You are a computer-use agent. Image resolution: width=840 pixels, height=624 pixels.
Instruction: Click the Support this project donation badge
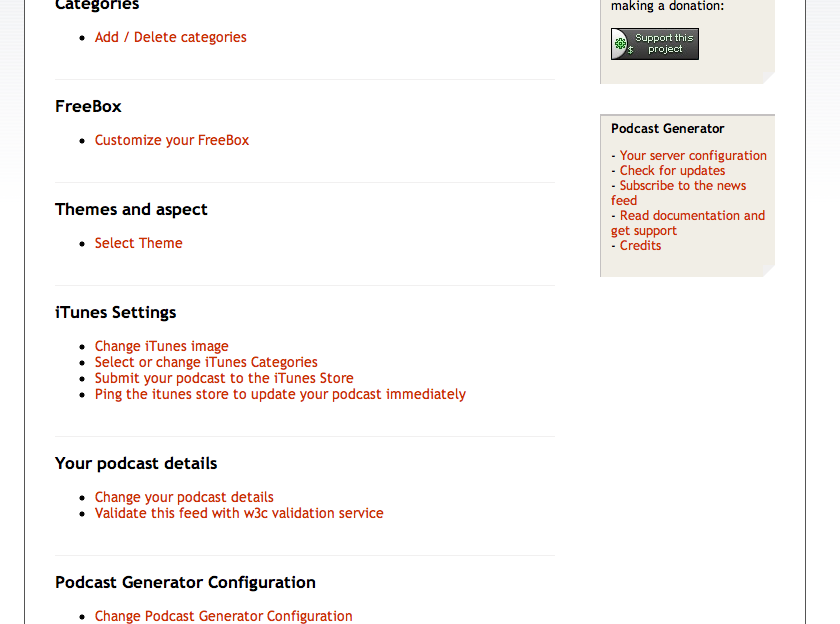pos(654,43)
